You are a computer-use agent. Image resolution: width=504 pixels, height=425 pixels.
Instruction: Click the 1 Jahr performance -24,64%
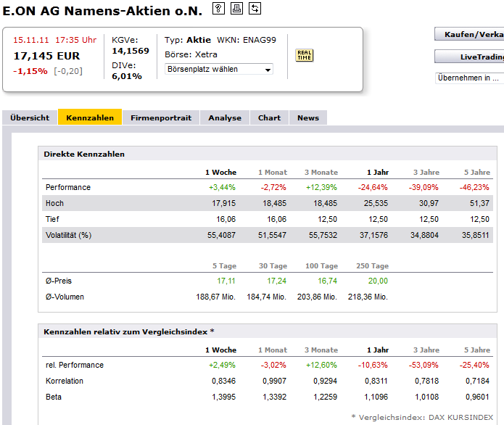click(373, 187)
